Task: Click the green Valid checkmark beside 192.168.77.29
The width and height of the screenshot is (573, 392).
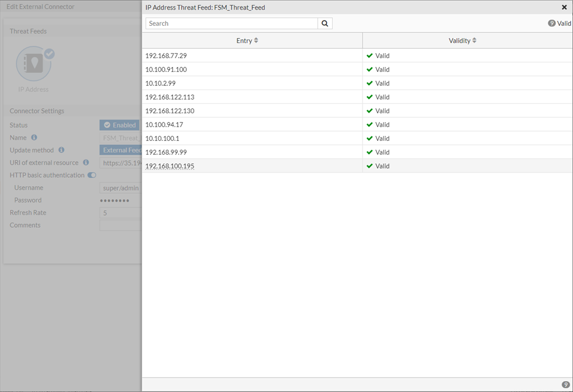Action: 370,56
